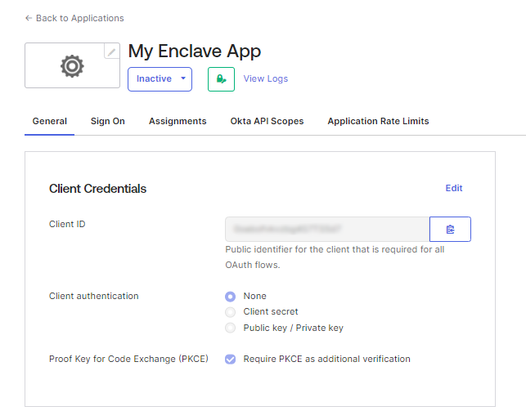Open View Logs link
The image size is (526, 420).
[266, 78]
